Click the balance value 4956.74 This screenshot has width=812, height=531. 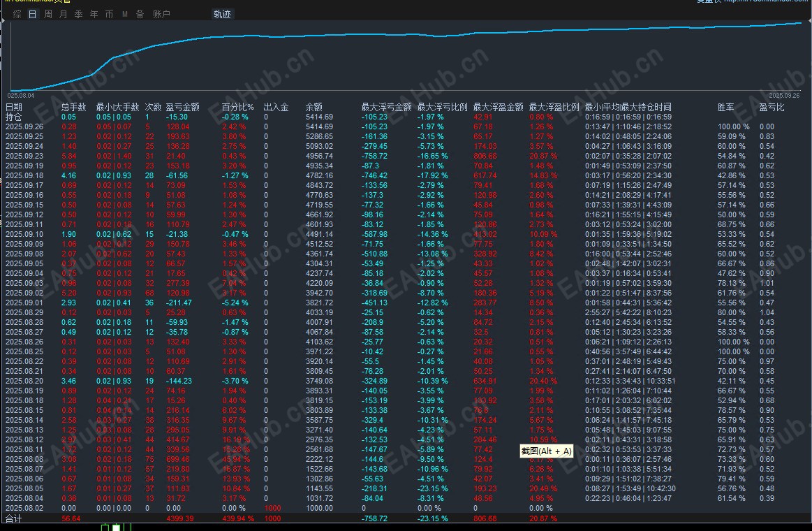[320, 156]
